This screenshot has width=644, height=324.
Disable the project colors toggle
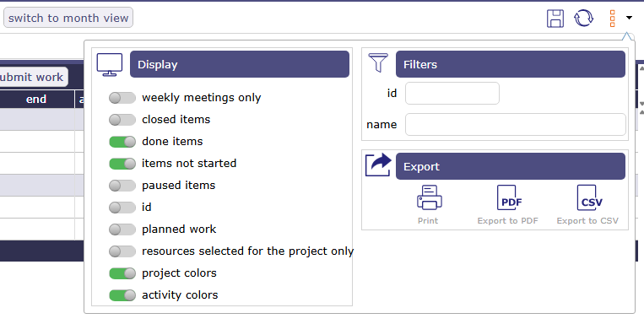click(x=122, y=273)
